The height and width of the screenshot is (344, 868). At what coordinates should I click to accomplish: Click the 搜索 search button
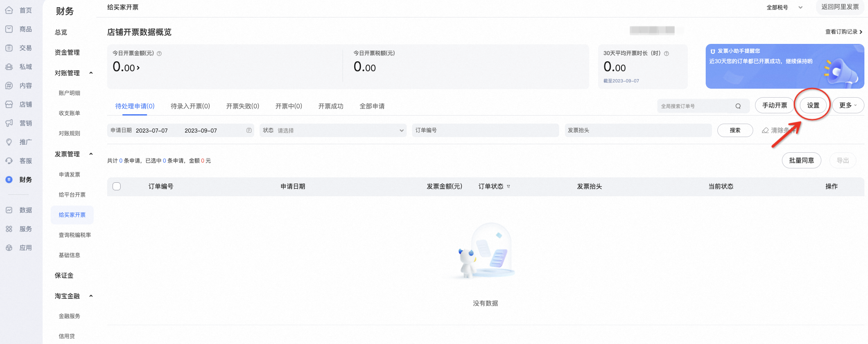(x=735, y=130)
